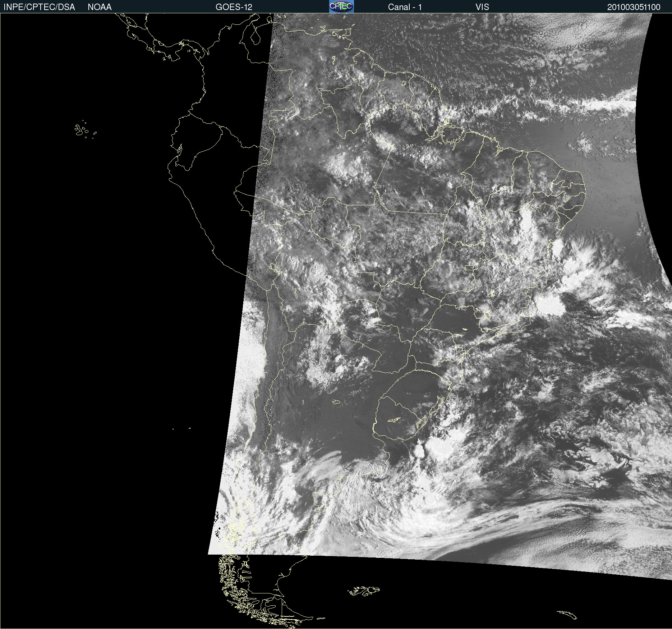Click the timestamp 201003051100
Screen dimensions: 672x629
(x=634, y=7)
